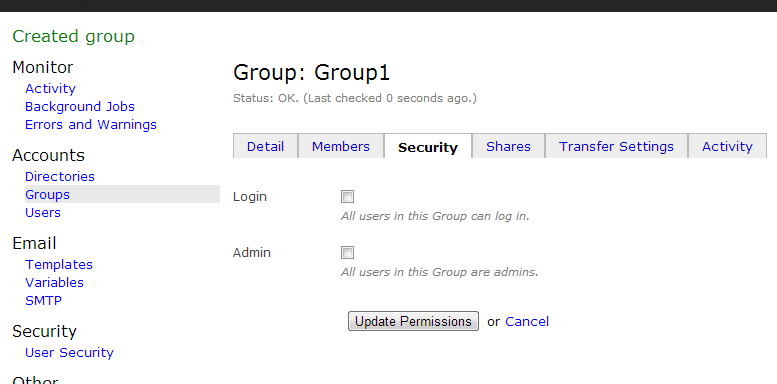Open the Members tab

point(341,146)
